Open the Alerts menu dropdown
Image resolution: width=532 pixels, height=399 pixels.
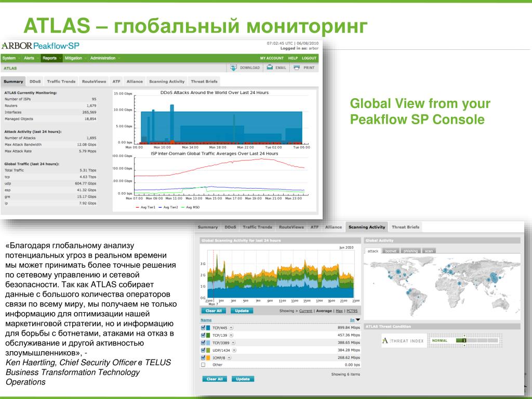(x=31, y=58)
